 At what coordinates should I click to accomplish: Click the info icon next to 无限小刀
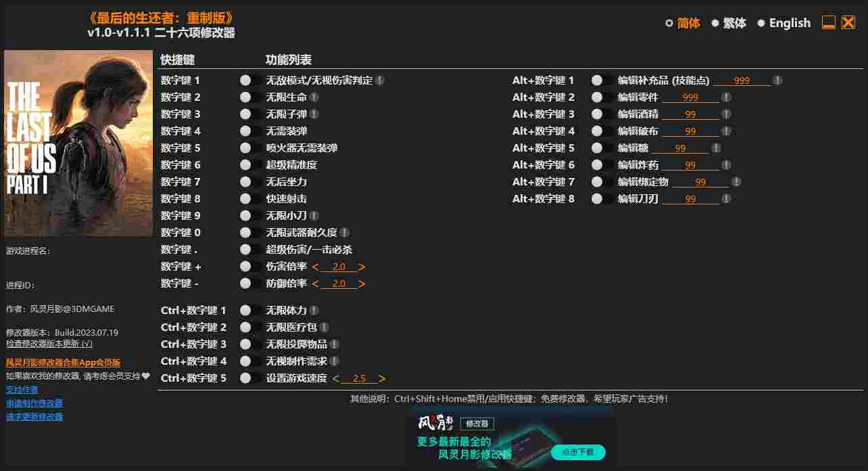(314, 216)
